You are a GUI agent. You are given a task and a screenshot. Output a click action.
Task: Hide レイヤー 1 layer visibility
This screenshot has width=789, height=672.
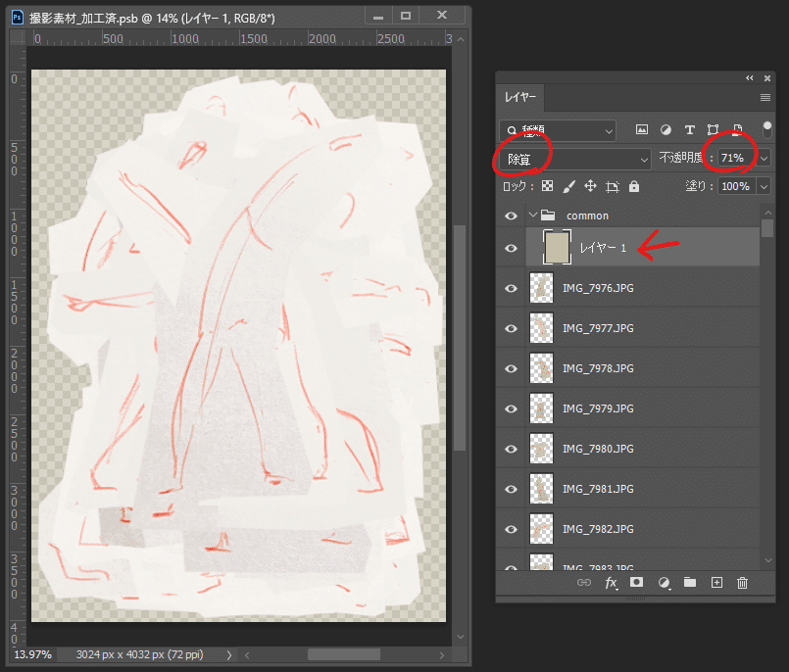coord(511,248)
